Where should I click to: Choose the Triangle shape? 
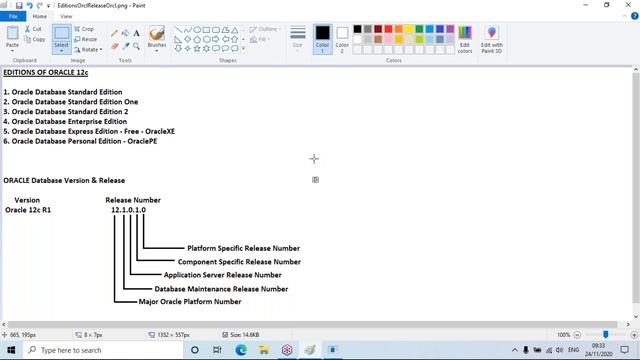click(x=235, y=30)
